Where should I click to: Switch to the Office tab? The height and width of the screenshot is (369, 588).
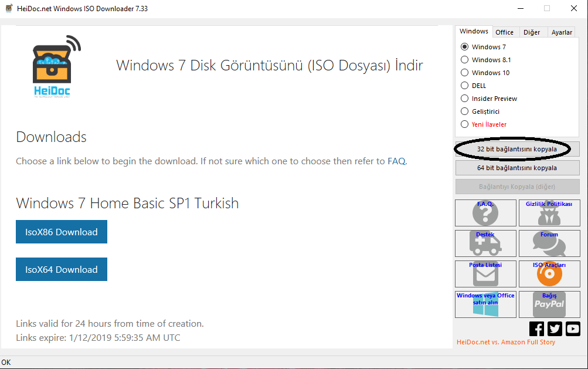tap(505, 32)
